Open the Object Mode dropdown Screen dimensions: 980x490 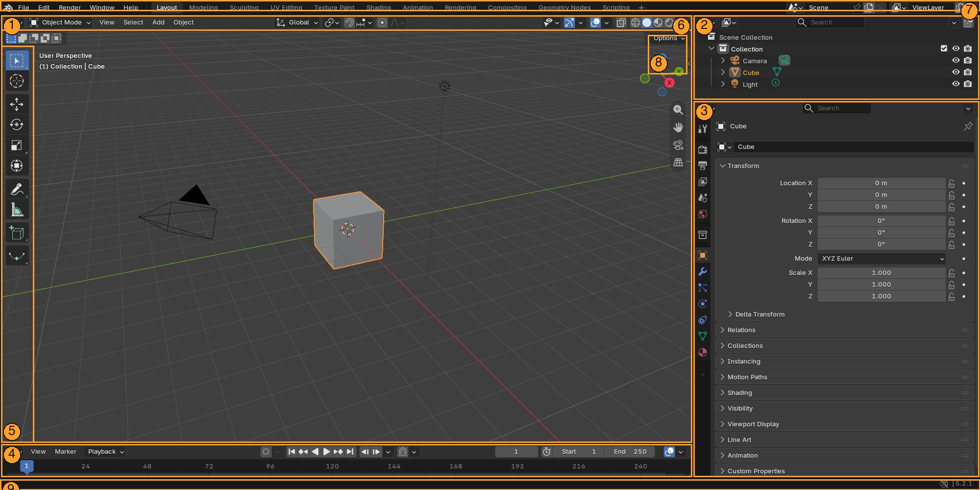click(x=60, y=23)
